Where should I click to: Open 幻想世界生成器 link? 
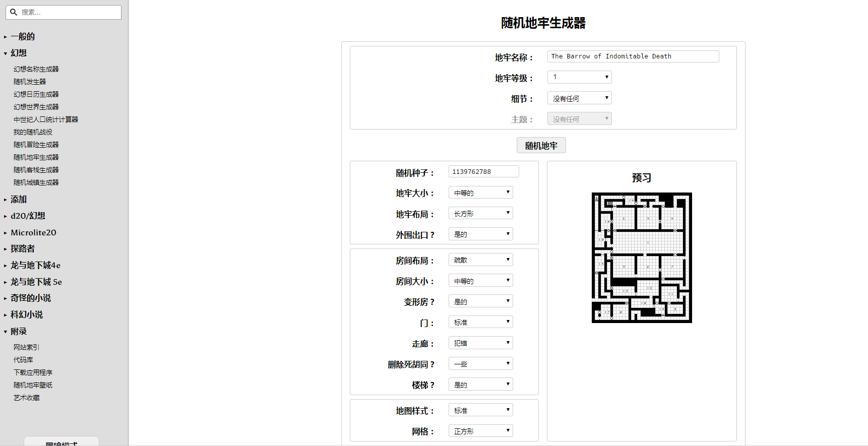(x=36, y=107)
